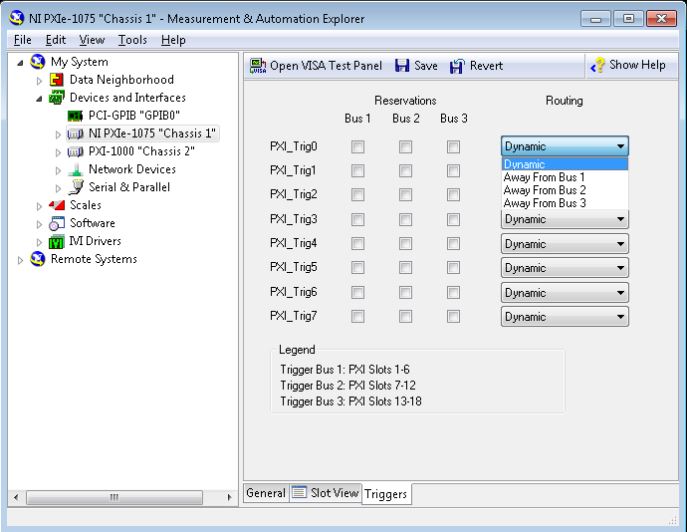Expand the Software tree node
Viewport: 687px width, 532px height.
[x=39, y=224]
